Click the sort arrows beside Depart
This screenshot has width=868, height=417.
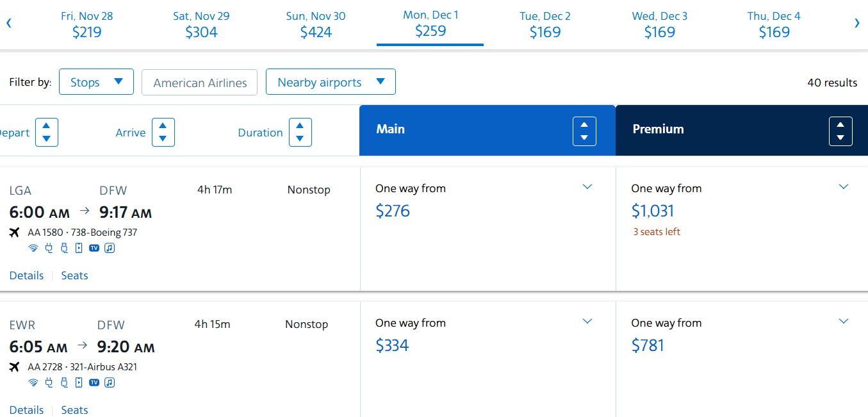(47, 133)
